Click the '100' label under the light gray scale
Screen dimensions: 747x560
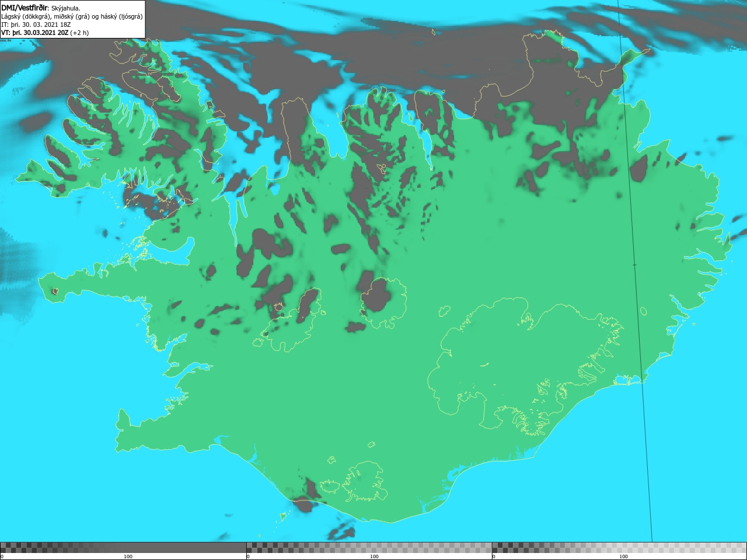pos(623,556)
